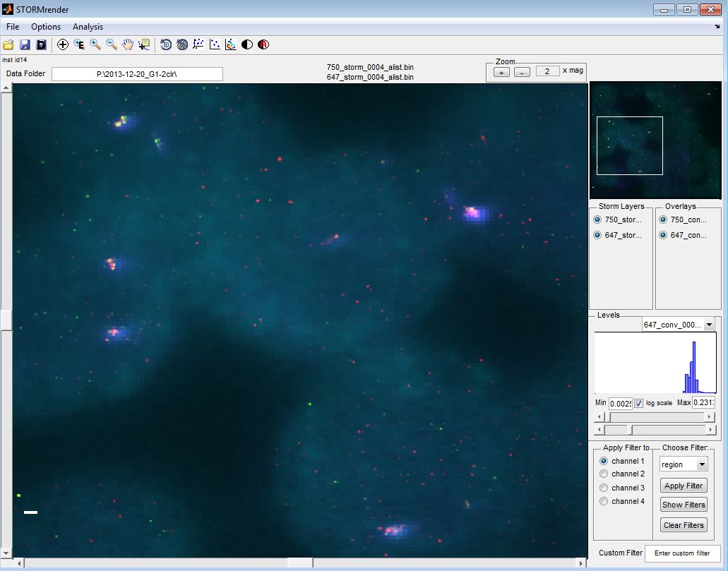
Task: Uncheck the log scale checkbox
Action: (639, 403)
